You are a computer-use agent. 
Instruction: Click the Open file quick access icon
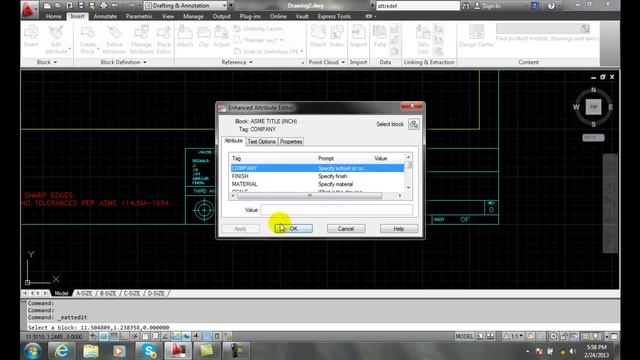tap(58, 6)
